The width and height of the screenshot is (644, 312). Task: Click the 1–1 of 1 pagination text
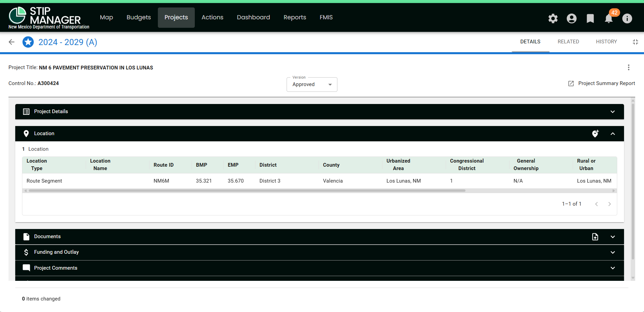pos(572,204)
